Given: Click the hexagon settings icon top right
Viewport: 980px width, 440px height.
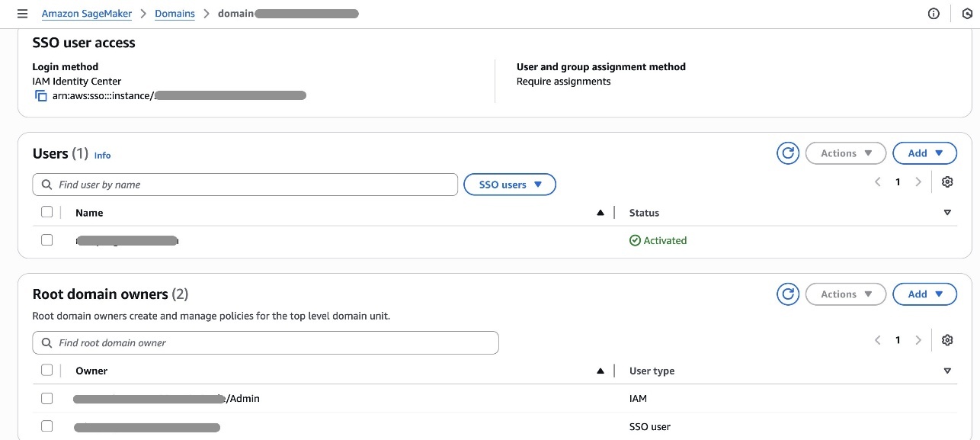Looking at the screenshot, I should pyautogui.click(x=967, y=14).
